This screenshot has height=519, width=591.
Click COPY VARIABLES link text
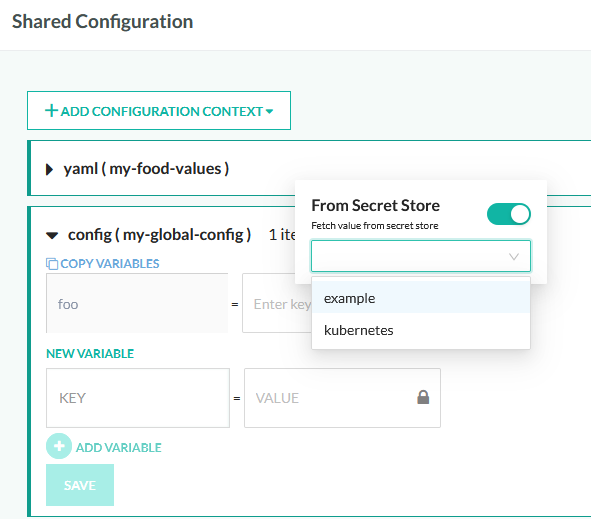coord(110,264)
